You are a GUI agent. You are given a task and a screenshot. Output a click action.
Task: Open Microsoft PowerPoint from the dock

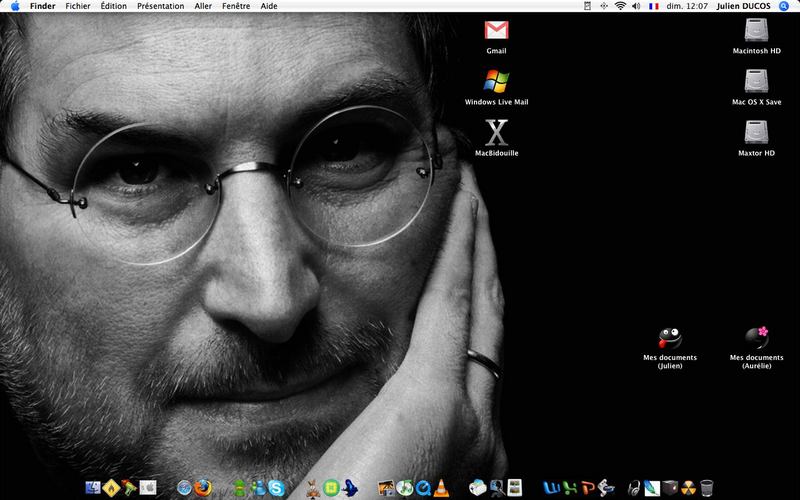588,488
